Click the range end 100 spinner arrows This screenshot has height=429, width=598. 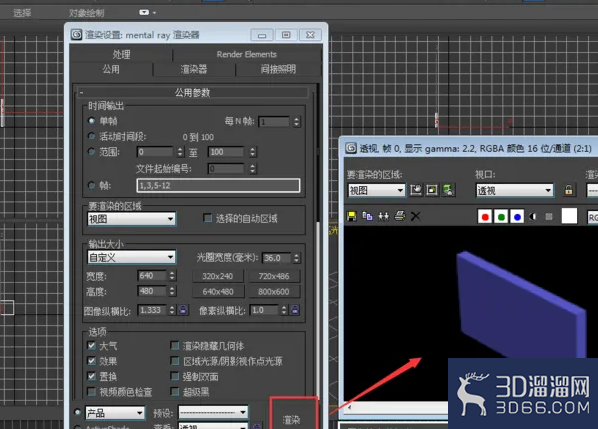click(x=252, y=152)
